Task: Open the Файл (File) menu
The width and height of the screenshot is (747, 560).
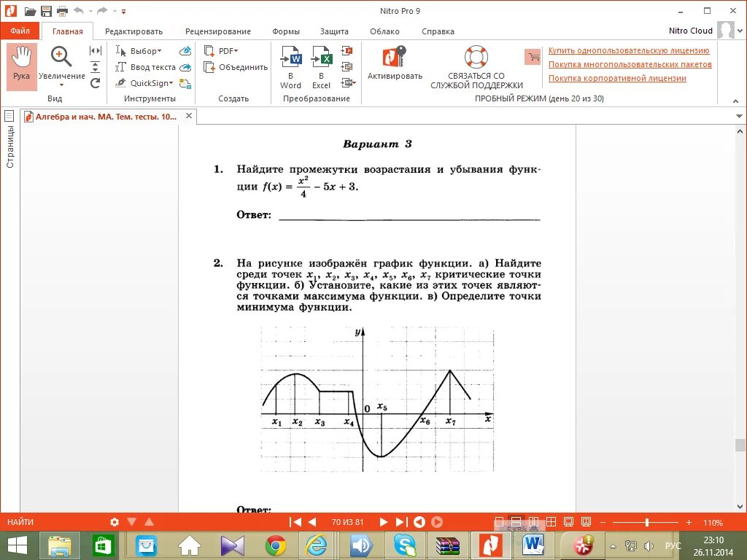Action: 20,31
